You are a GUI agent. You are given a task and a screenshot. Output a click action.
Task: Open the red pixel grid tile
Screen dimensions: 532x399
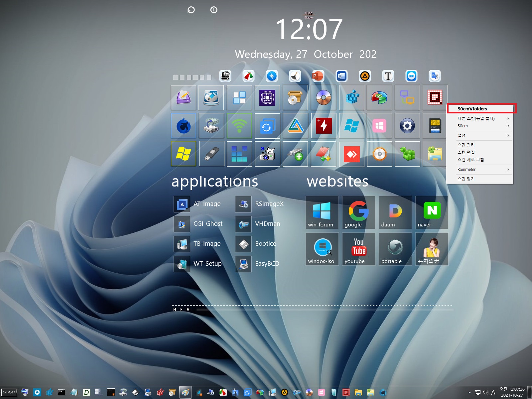pyautogui.click(x=435, y=98)
